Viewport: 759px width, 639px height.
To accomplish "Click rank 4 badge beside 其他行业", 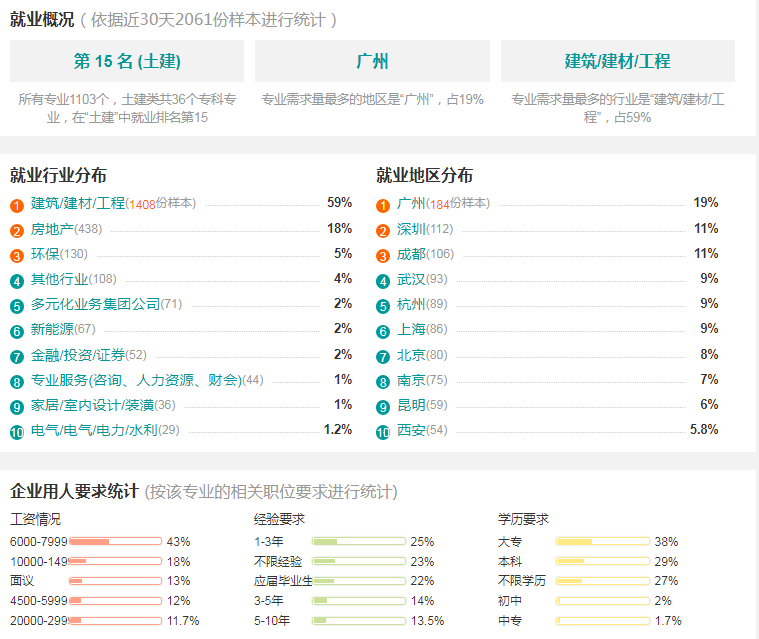I will 17,281.
